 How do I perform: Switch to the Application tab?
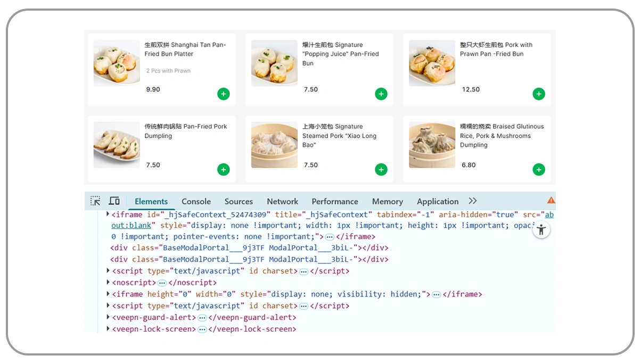click(x=437, y=202)
